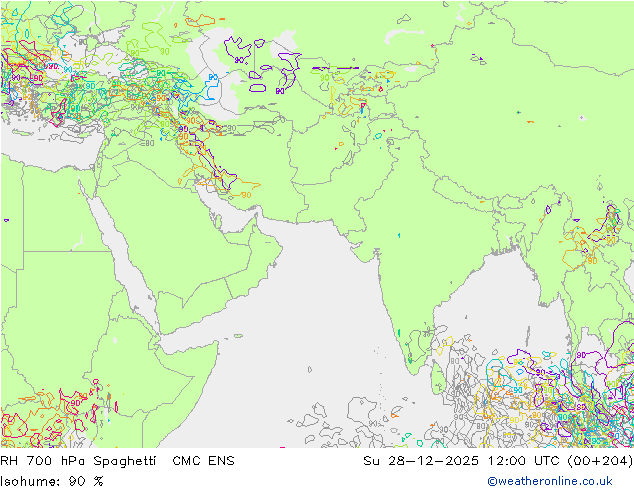
Task: Click the weatheronline.co.uk copyright link
Action: (550, 481)
